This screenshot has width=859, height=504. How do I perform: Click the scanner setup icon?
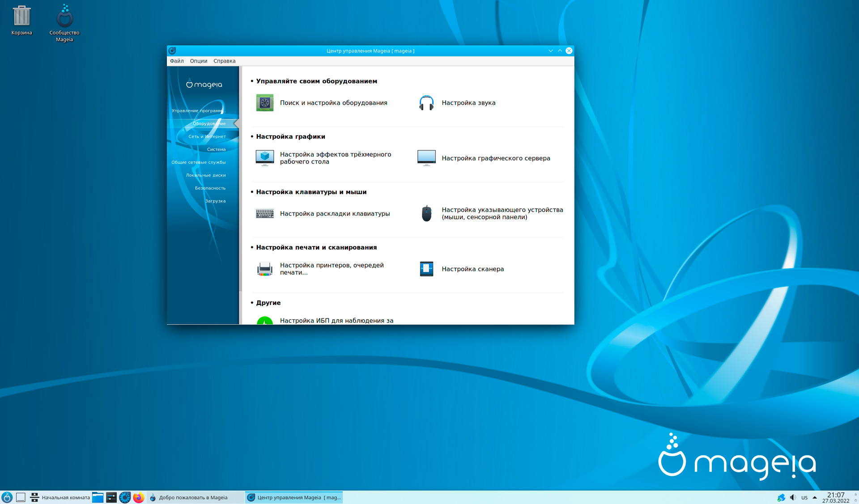tap(426, 269)
